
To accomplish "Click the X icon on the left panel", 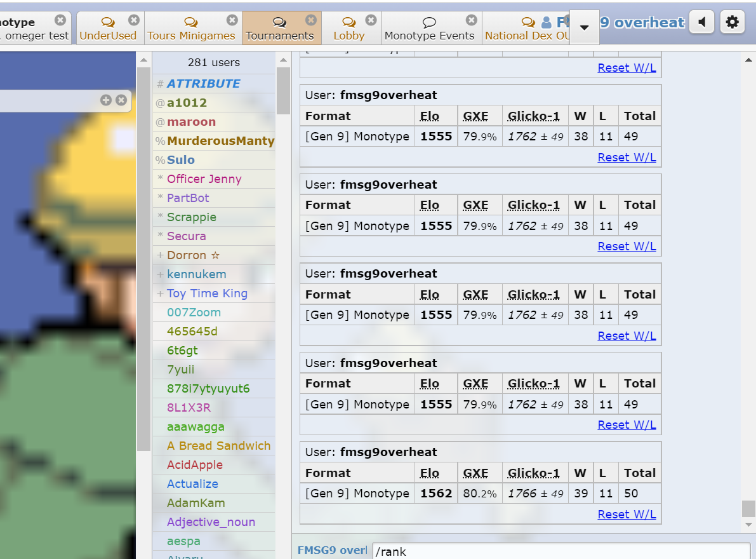I will (x=121, y=100).
